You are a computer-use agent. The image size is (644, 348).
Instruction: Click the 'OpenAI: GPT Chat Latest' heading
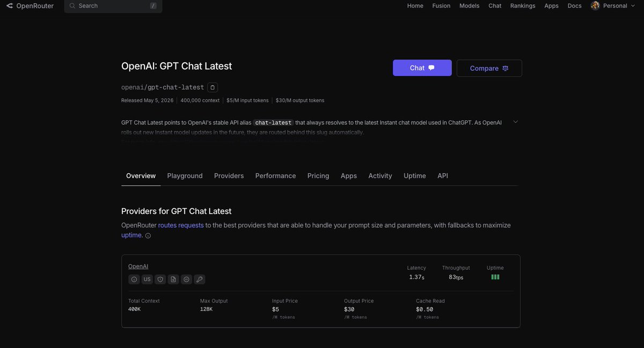(x=177, y=66)
